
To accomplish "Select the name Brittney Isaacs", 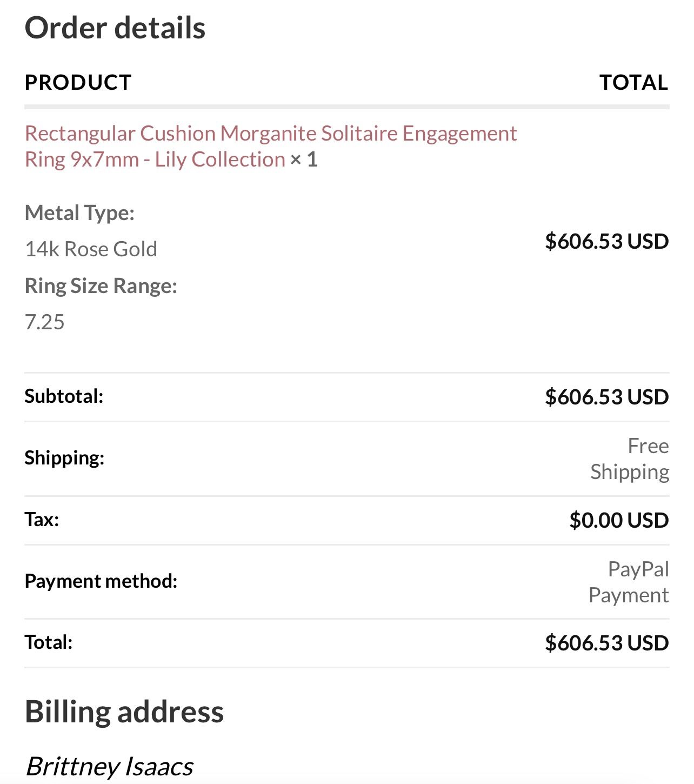I will click(109, 766).
